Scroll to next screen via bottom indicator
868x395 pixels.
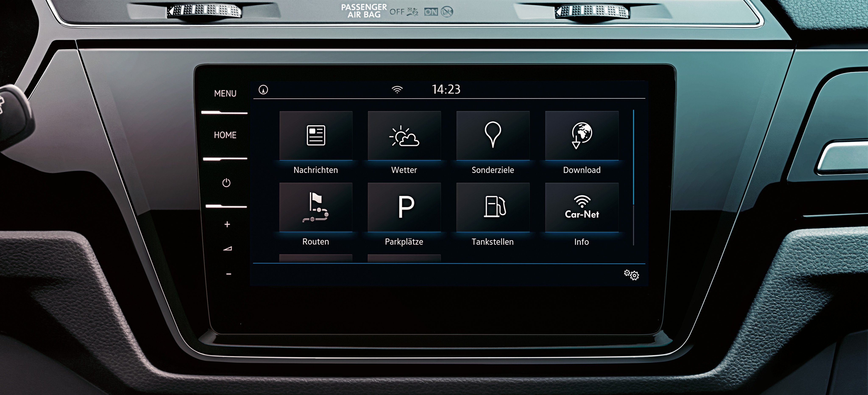click(x=398, y=256)
